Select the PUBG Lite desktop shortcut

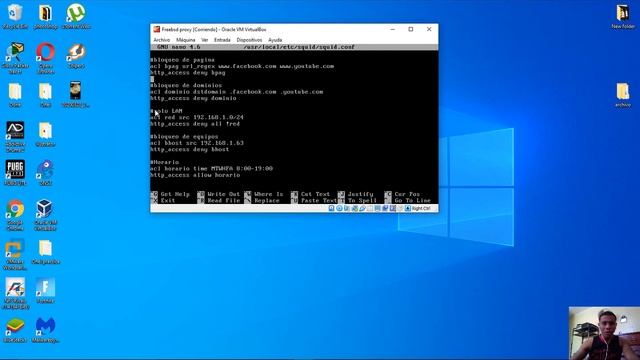coord(15,173)
